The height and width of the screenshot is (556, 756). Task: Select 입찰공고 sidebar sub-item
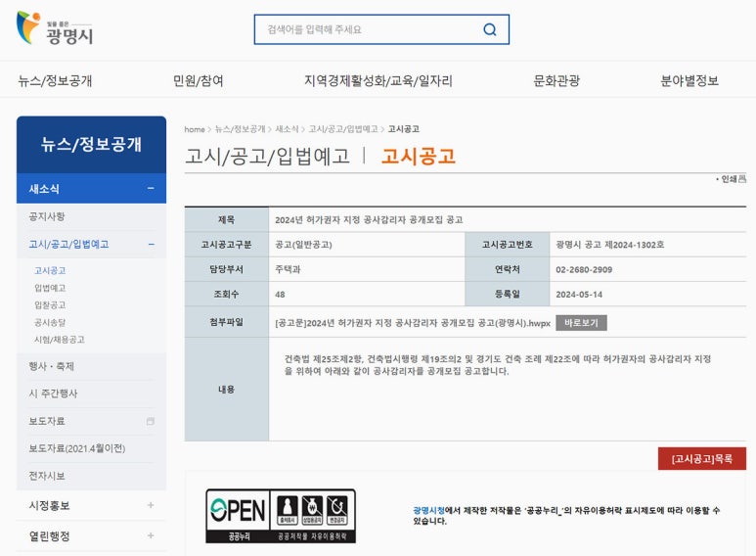click(50, 305)
